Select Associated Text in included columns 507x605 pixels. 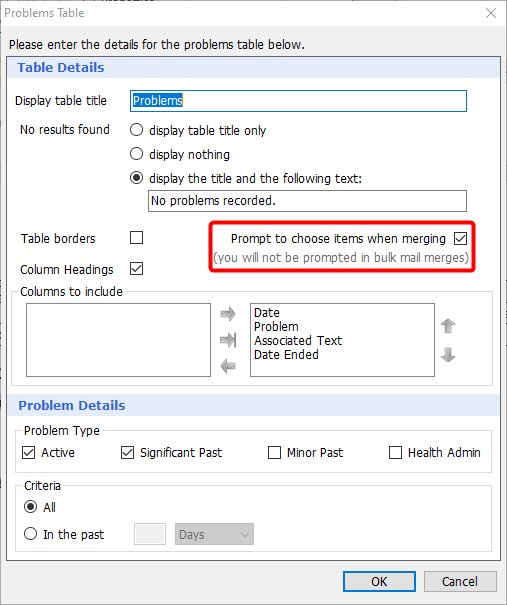(298, 341)
